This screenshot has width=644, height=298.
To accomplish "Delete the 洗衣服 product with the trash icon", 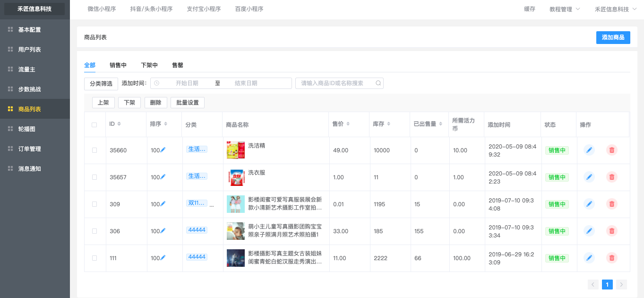I will point(611,177).
